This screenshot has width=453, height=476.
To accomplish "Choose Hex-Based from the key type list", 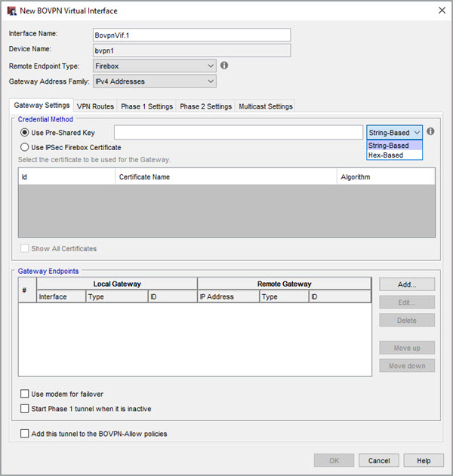I will point(386,155).
